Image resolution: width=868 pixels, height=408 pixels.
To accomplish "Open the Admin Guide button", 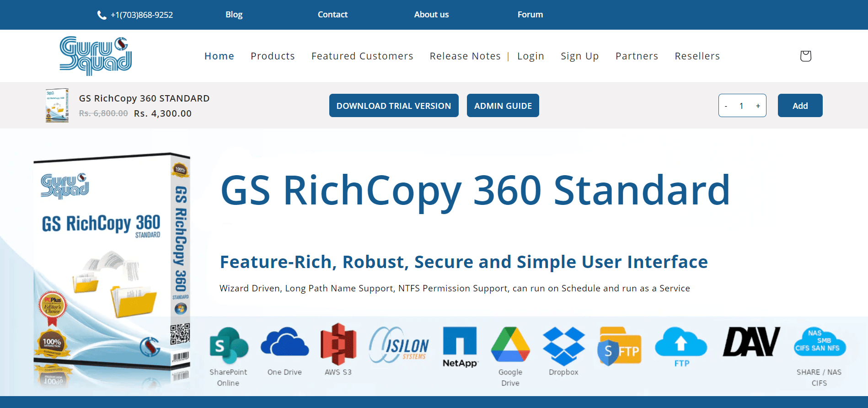I will [x=503, y=106].
